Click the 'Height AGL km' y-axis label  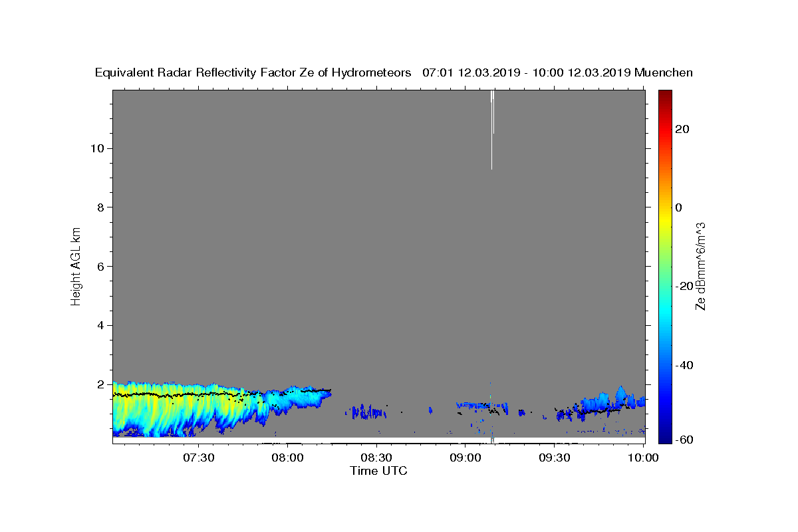coord(76,266)
